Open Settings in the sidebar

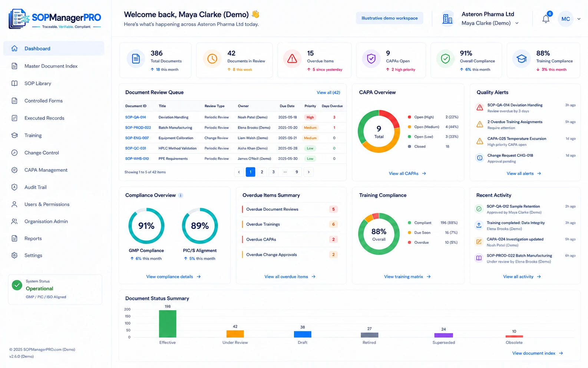pyautogui.click(x=54, y=255)
